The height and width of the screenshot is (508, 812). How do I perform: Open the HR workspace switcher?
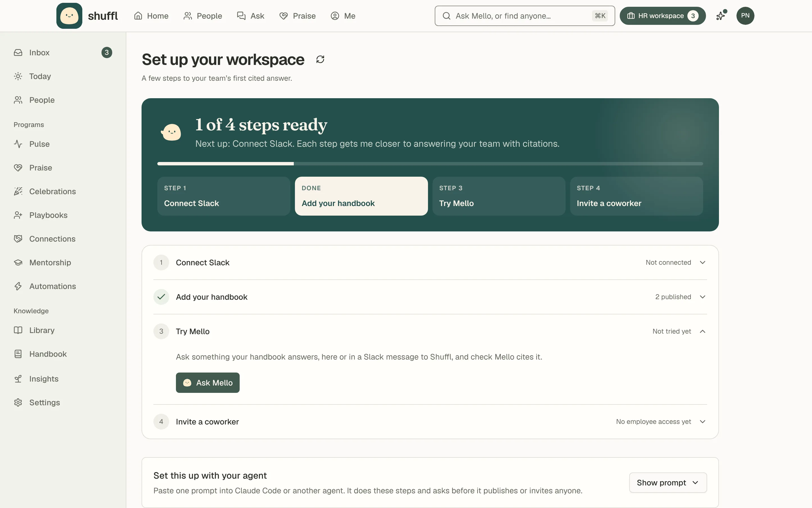pos(662,16)
